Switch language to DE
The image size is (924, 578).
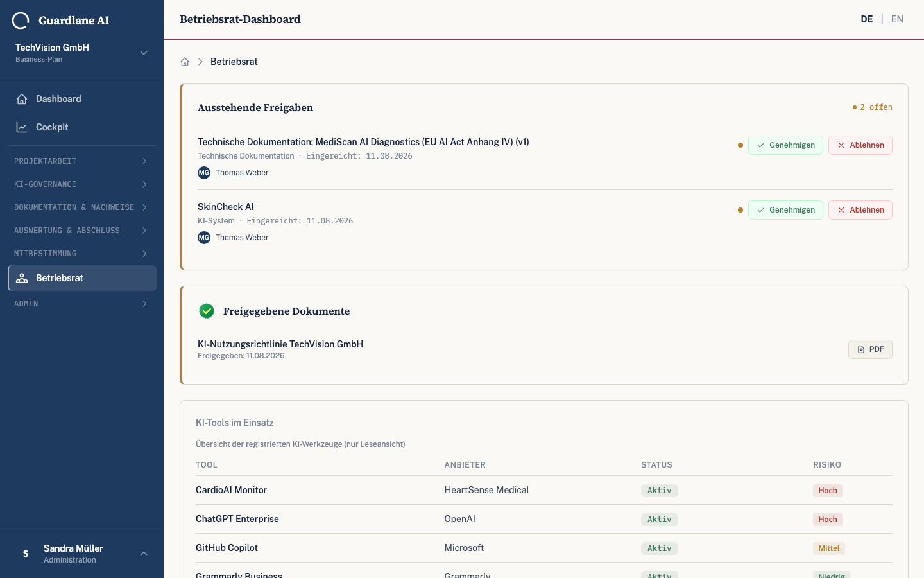867,19
